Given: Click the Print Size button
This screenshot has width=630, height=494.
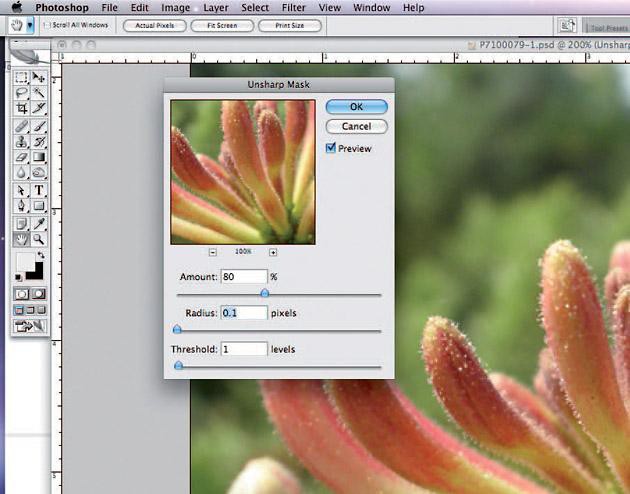Looking at the screenshot, I should (290, 25).
